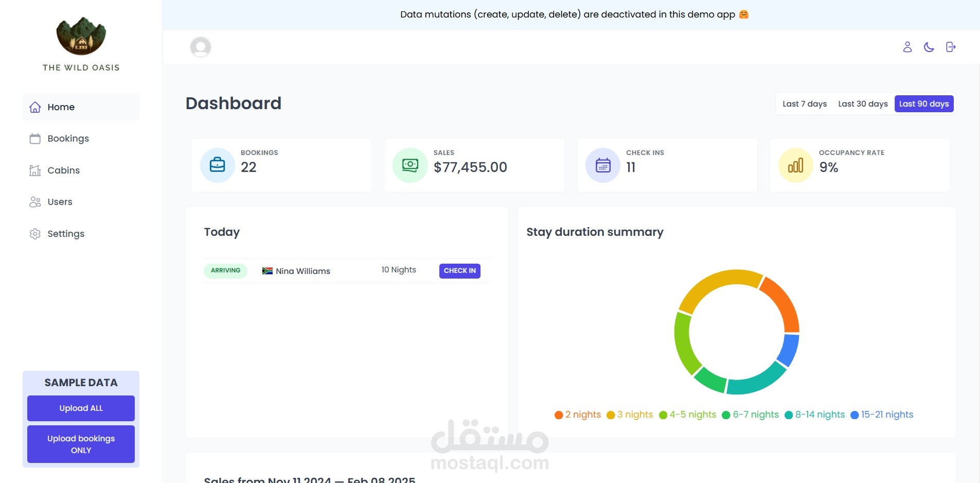Click the sales value $77,455.00
The height and width of the screenshot is (483, 980).
pos(470,167)
